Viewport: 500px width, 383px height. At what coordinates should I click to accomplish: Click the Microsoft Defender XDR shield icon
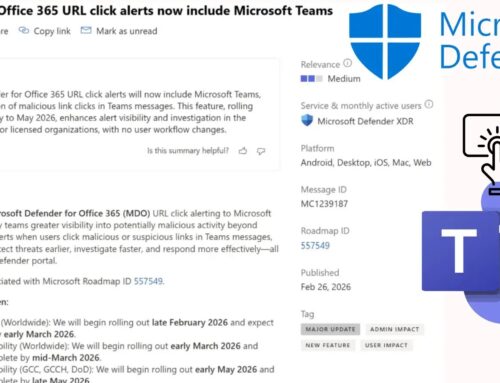(x=307, y=121)
